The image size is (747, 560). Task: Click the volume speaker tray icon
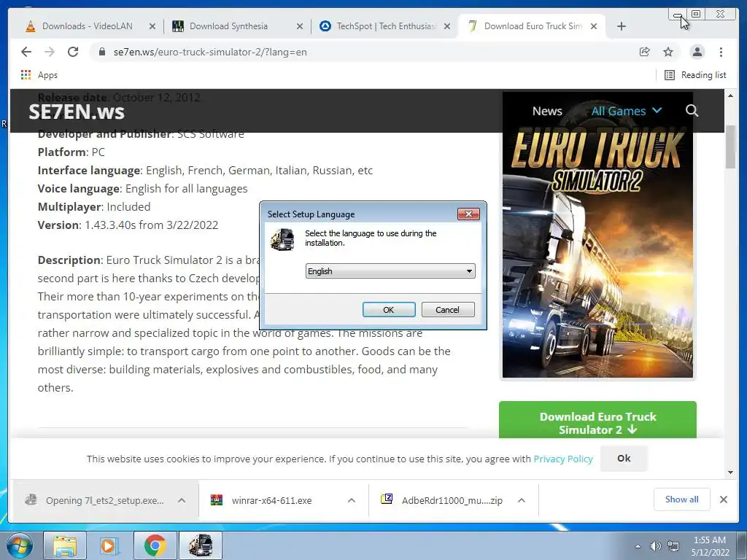tap(656, 546)
